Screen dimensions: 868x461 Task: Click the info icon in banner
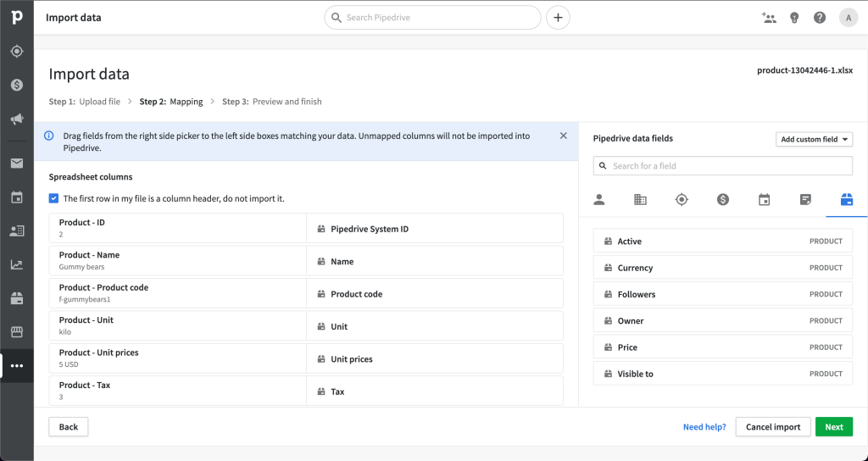point(48,136)
